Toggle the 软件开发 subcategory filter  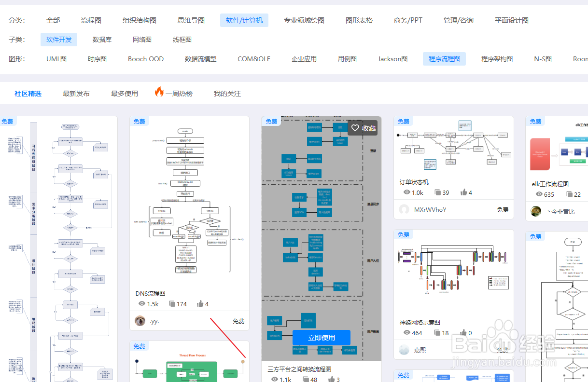pos(58,39)
